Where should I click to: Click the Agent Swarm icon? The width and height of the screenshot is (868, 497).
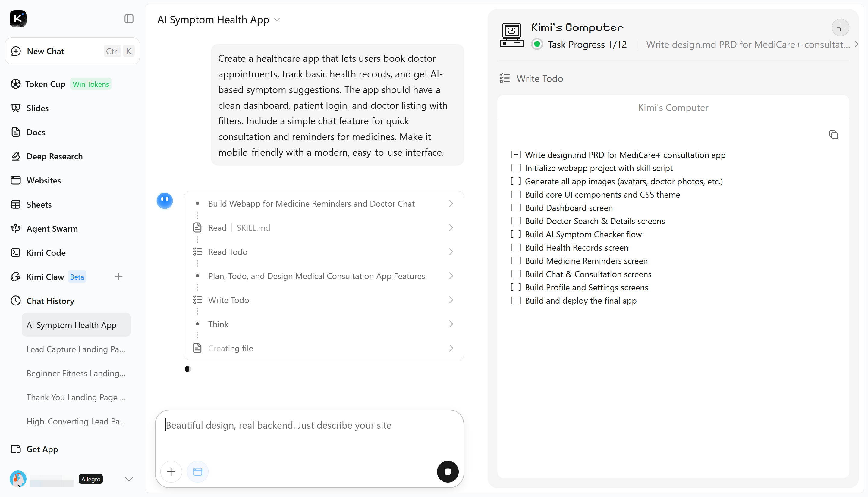click(x=16, y=228)
